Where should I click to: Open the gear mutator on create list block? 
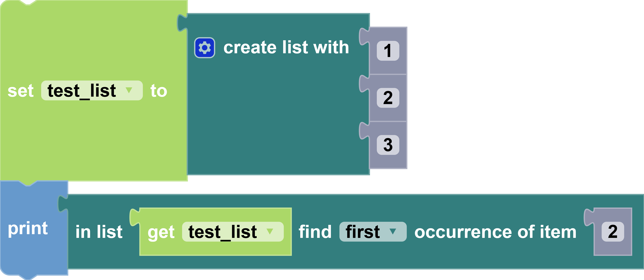204,48
